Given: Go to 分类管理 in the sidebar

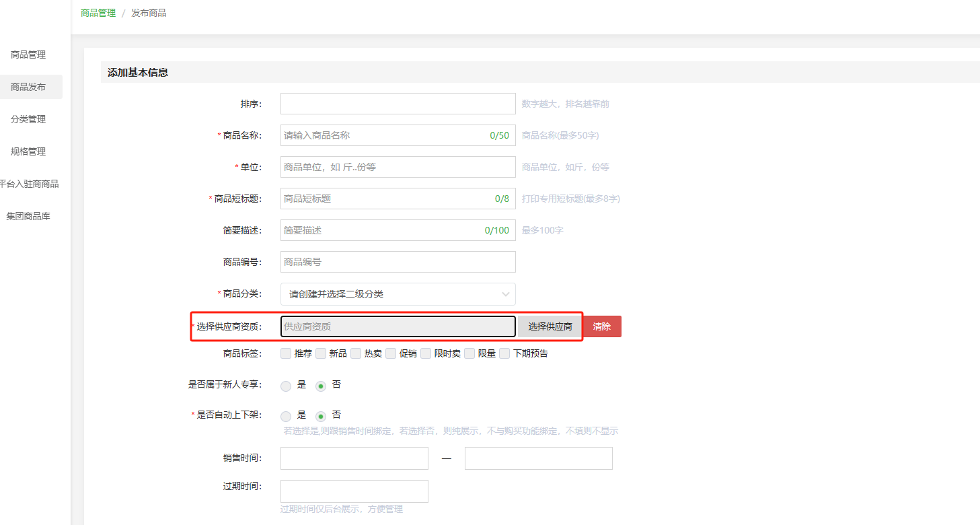Looking at the screenshot, I should (28, 119).
